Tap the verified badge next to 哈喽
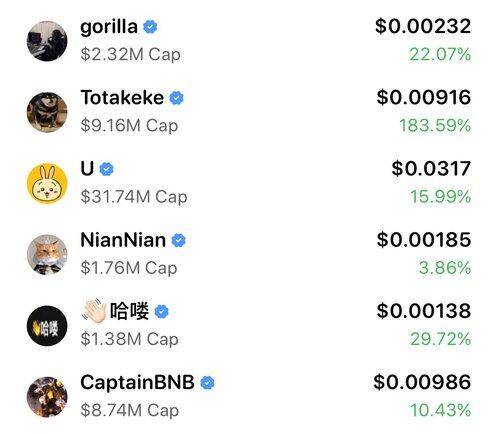The height and width of the screenshot is (434, 500). [162, 311]
